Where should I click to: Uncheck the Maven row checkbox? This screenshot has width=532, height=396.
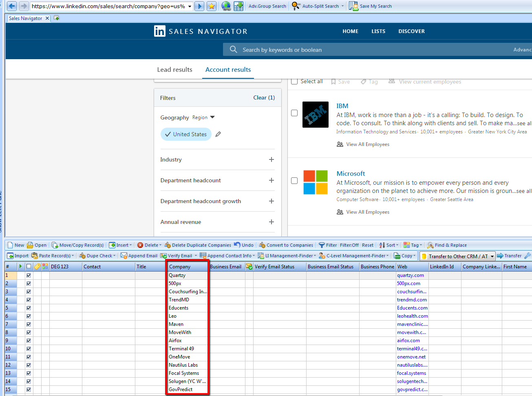click(29, 324)
